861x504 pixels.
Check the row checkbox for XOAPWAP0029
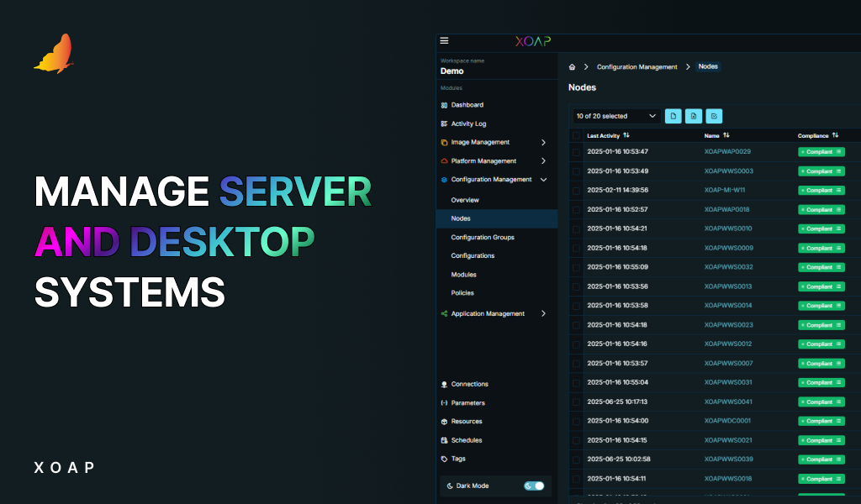point(576,153)
